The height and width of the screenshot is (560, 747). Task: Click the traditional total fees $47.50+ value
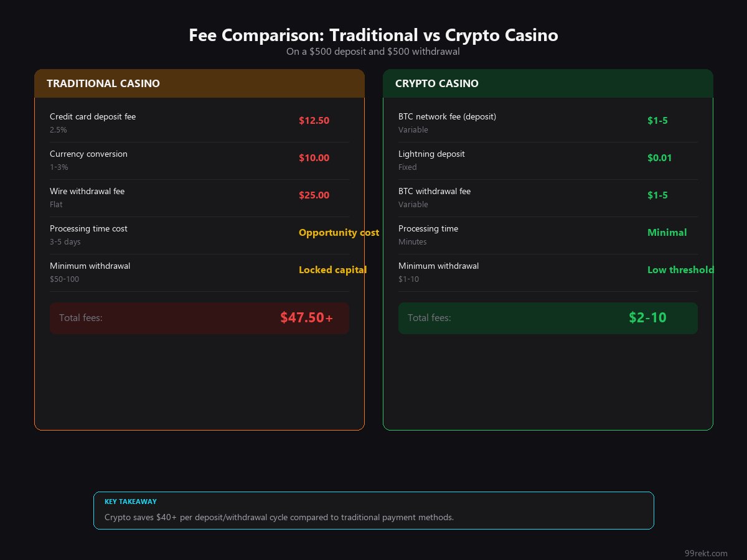(306, 318)
